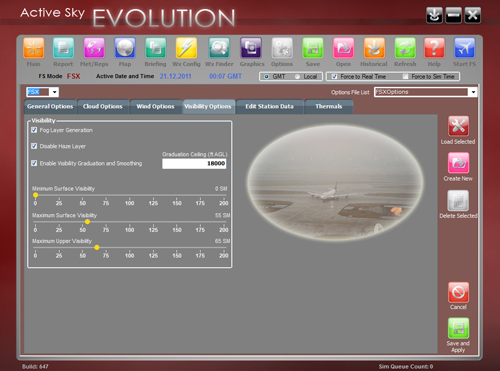The width and height of the screenshot is (500, 371).
Task: Open the Graphics icon
Action: click(x=251, y=48)
